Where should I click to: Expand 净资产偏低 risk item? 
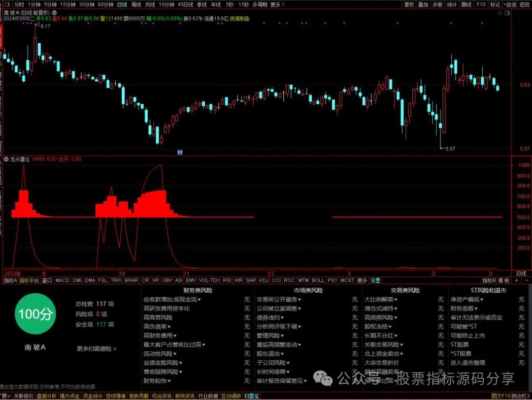pyautogui.click(x=467, y=299)
